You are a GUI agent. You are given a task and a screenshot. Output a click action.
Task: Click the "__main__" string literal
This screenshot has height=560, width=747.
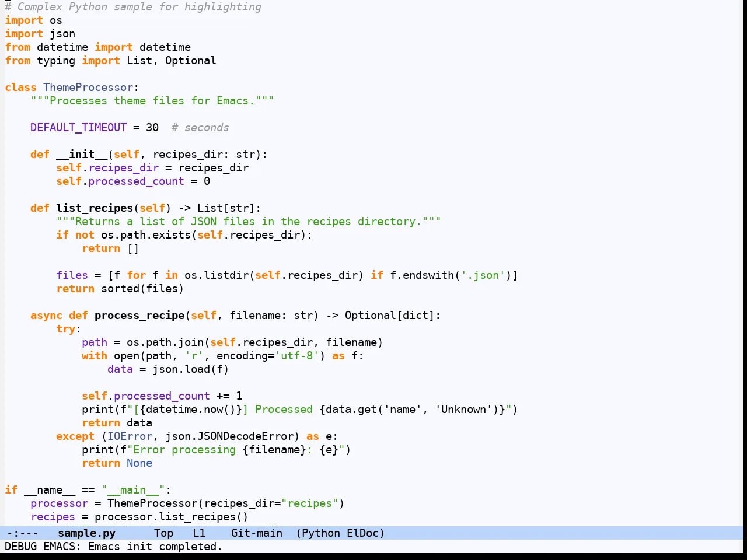(x=133, y=490)
